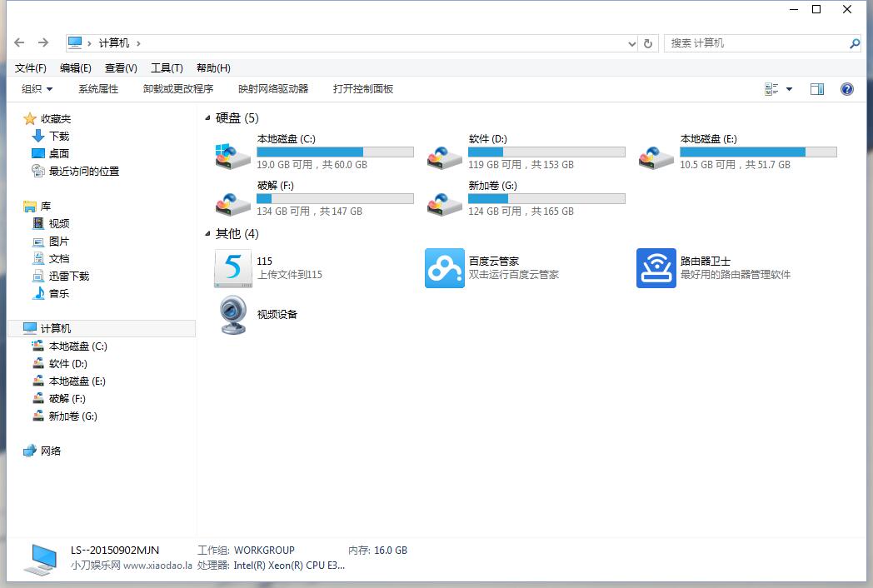Open the view options dropdown arrow

click(789, 89)
